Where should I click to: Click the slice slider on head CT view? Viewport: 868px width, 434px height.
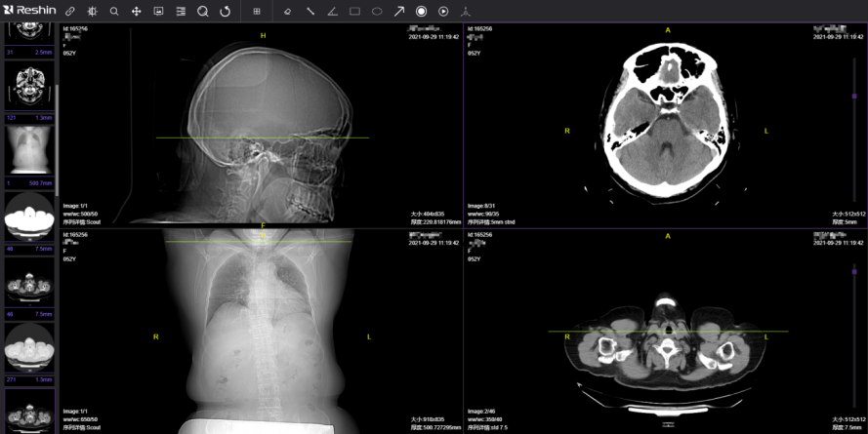(854, 96)
